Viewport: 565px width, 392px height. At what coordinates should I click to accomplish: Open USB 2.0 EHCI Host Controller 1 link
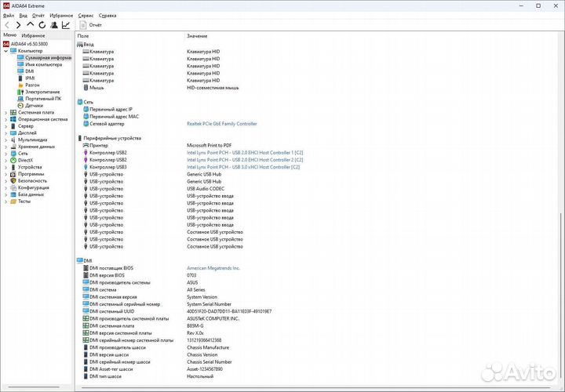245,153
